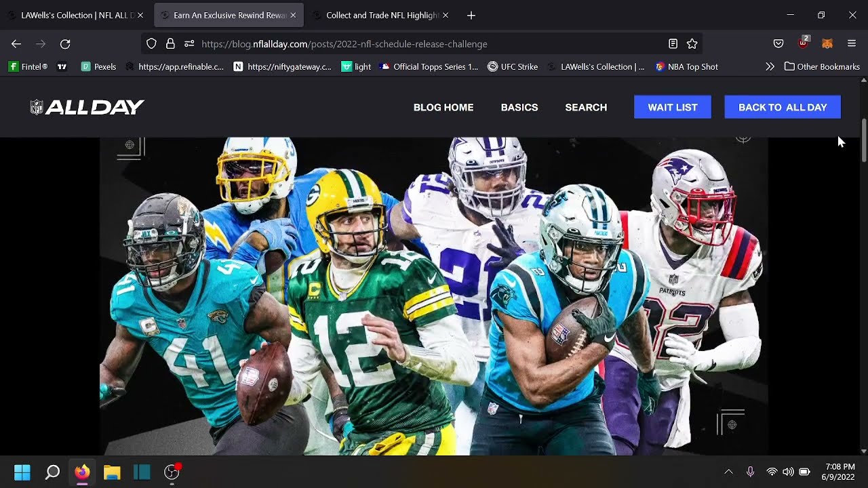Open BLOG HOME navigation link
868x488 pixels.
point(443,107)
